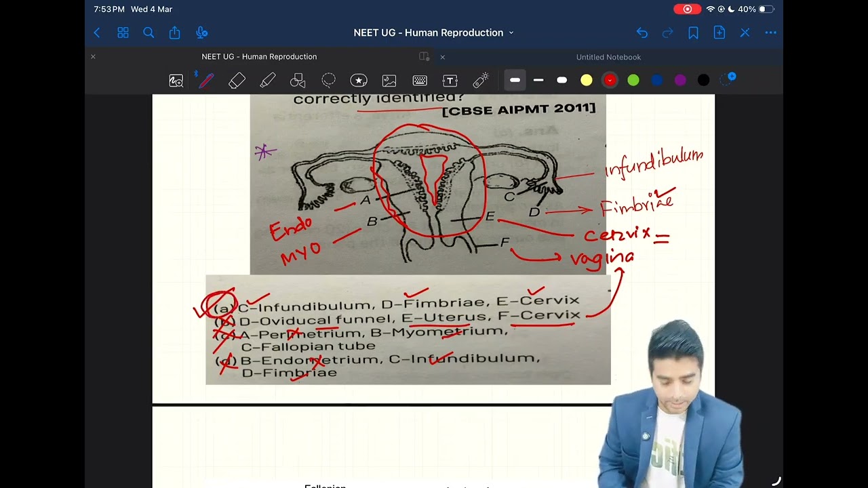Image resolution: width=868 pixels, height=488 pixels.
Task: Tap the presenter video overlay
Action: 670,405
